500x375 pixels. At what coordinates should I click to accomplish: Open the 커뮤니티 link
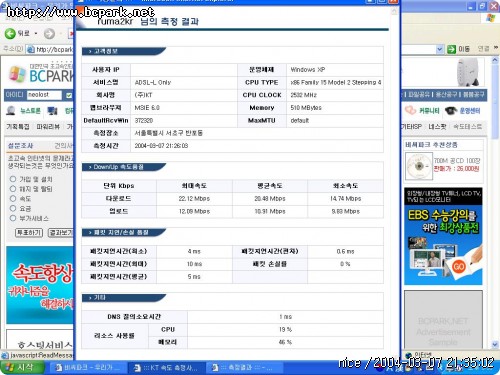[x=429, y=111]
